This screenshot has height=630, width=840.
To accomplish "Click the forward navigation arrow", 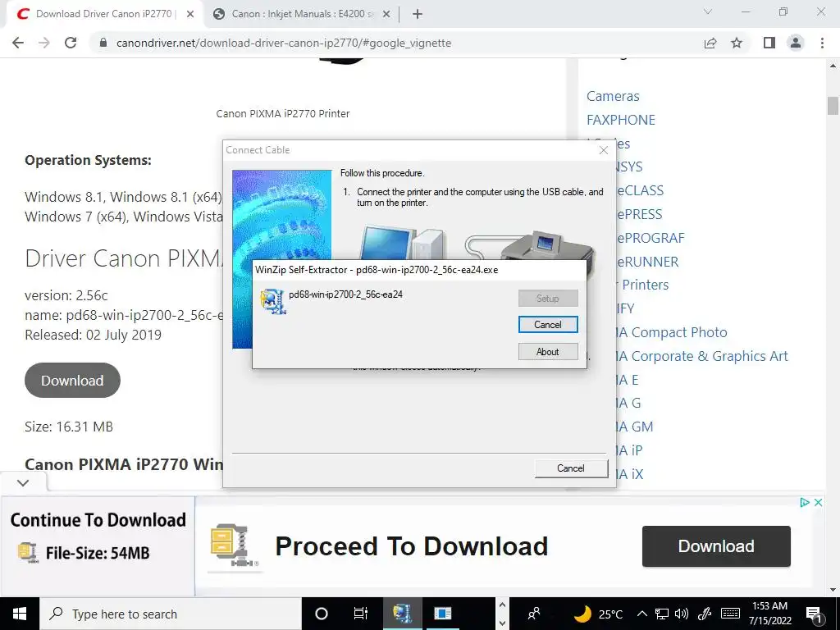I will (44, 43).
